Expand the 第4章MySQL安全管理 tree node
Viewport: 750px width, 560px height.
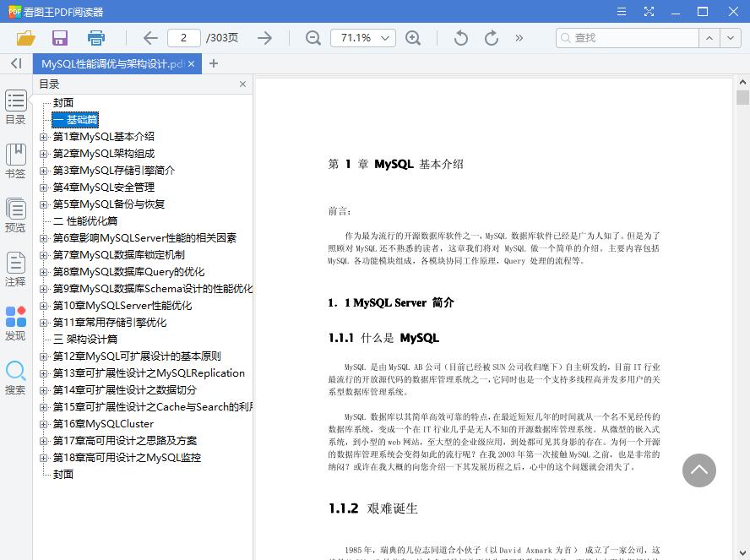44,188
